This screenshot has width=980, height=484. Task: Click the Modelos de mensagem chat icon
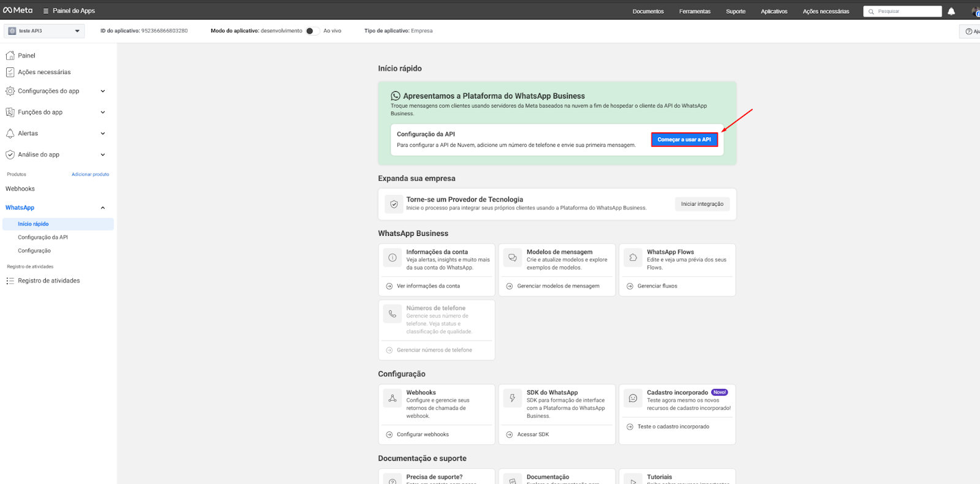(x=513, y=258)
